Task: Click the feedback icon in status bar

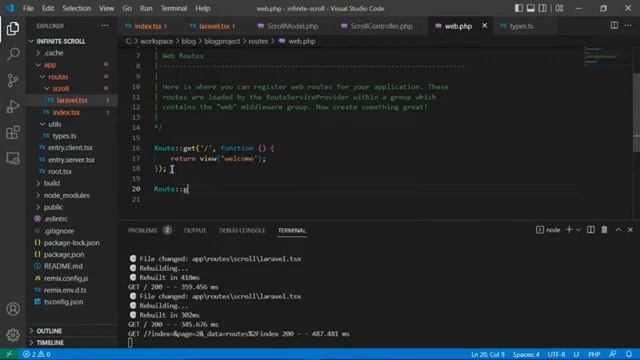Action: coord(613,354)
